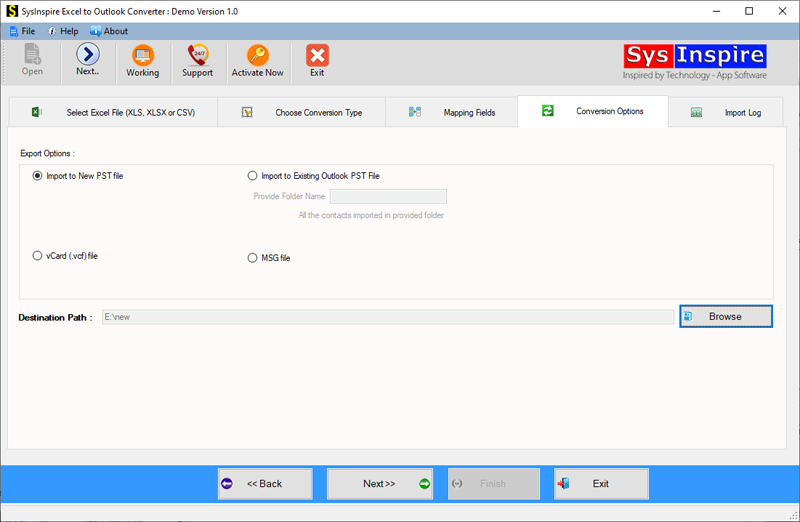Screen dimensions: 800x522
Task: Click the purple arrow icon on Back button
Action: point(227,483)
